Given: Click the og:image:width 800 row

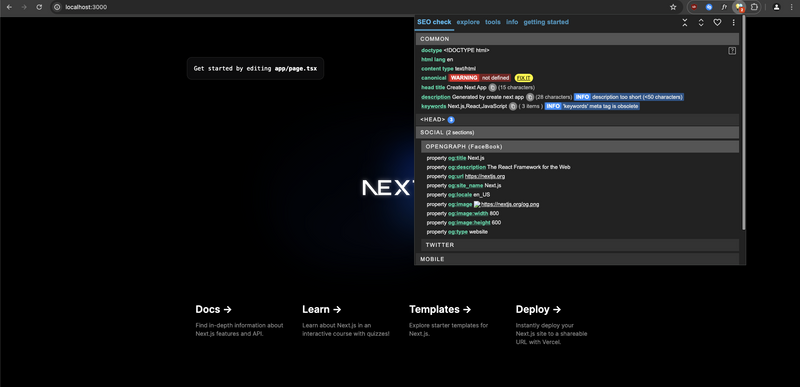Looking at the screenshot, I should (463, 214).
